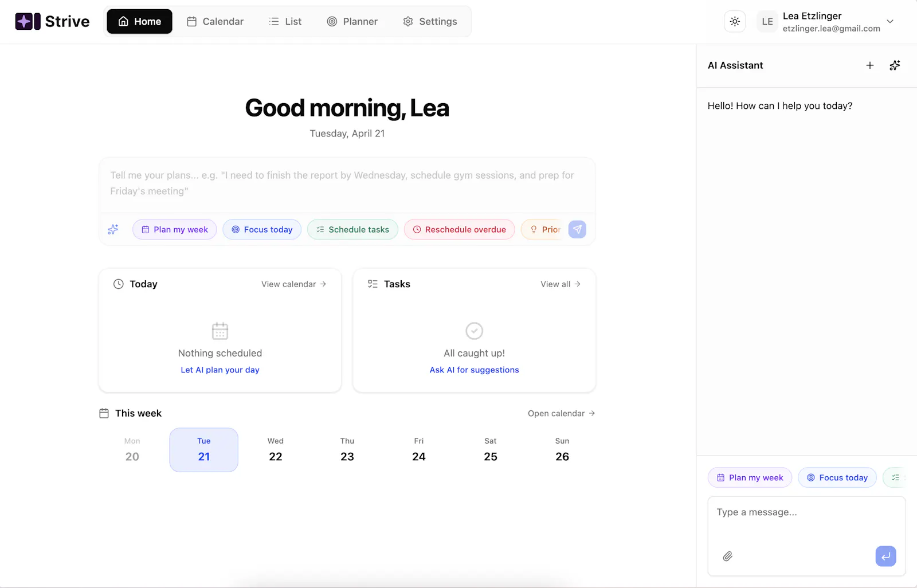This screenshot has height=588, width=917.
Task: Click the clock icon beside Today
Action: point(119,284)
